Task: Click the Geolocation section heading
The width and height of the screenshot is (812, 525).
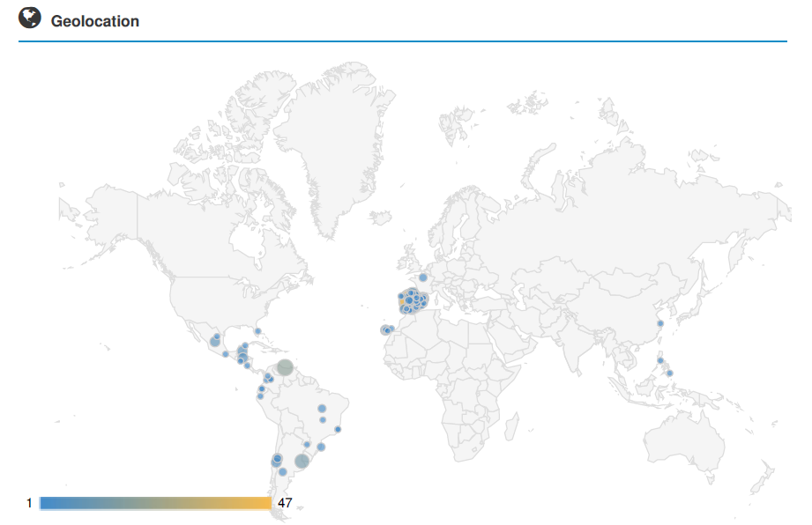Action: pos(95,21)
